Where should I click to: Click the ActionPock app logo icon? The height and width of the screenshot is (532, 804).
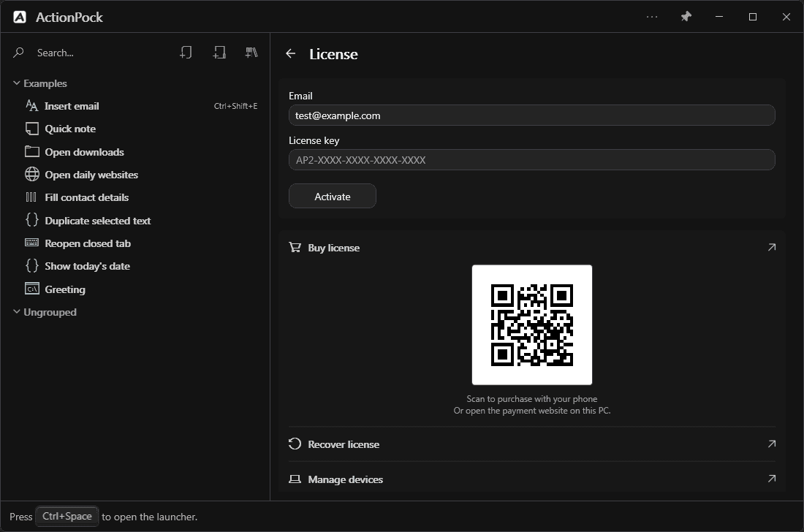coord(20,17)
